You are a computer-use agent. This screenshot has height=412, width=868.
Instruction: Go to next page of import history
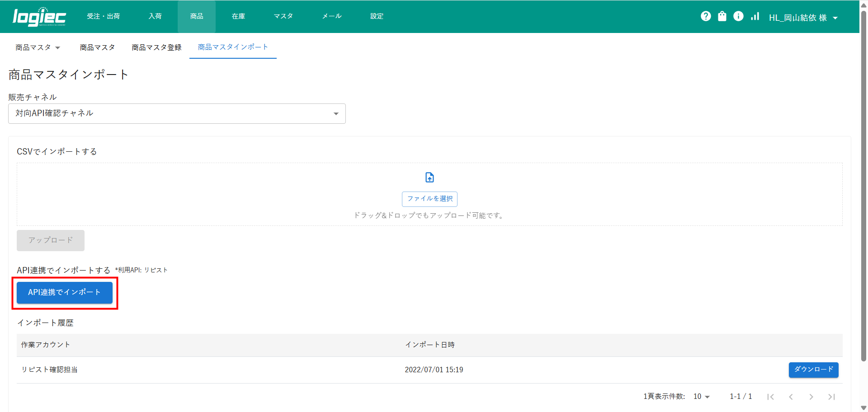tap(811, 397)
